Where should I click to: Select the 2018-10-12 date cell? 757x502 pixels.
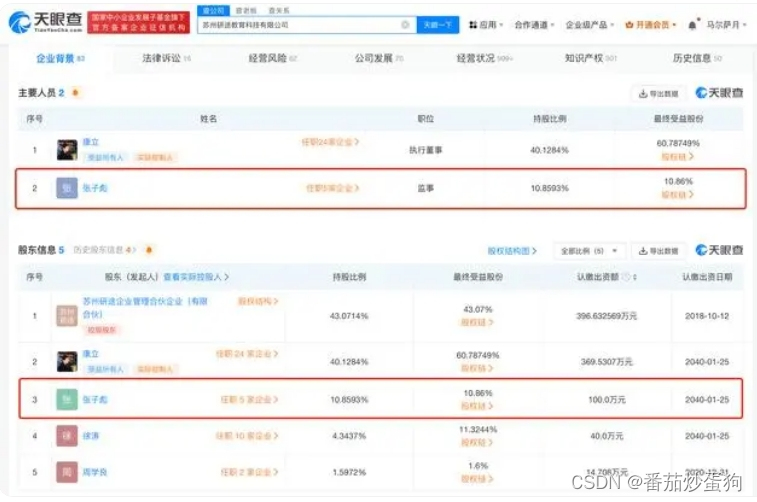tap(707, 316)
